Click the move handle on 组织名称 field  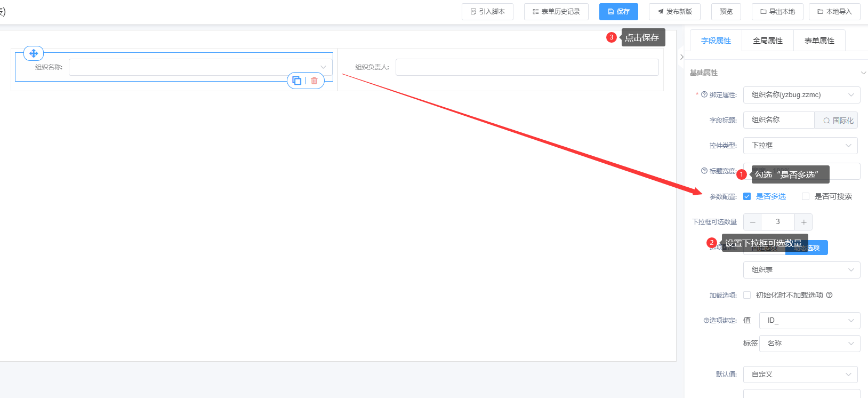tap(34, 53)
